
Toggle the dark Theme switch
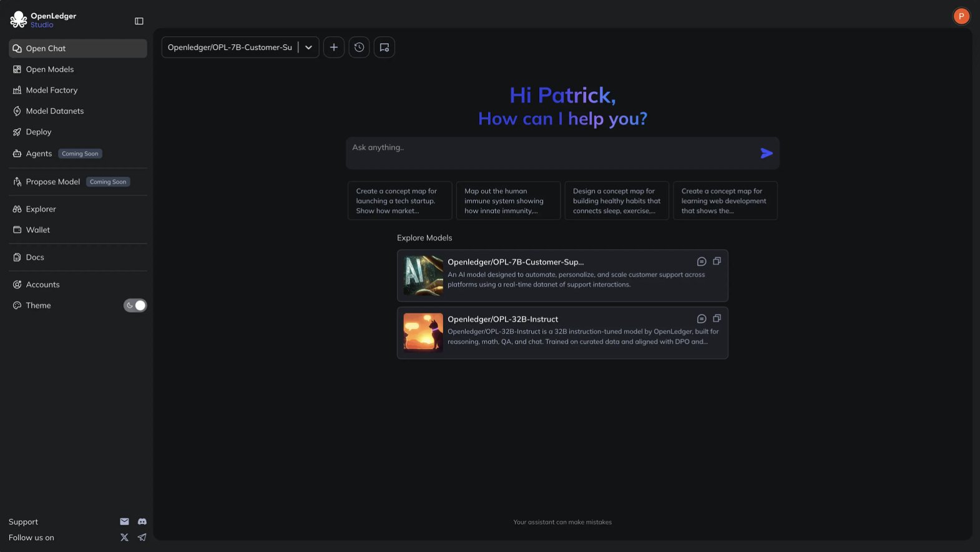(135, 305)
